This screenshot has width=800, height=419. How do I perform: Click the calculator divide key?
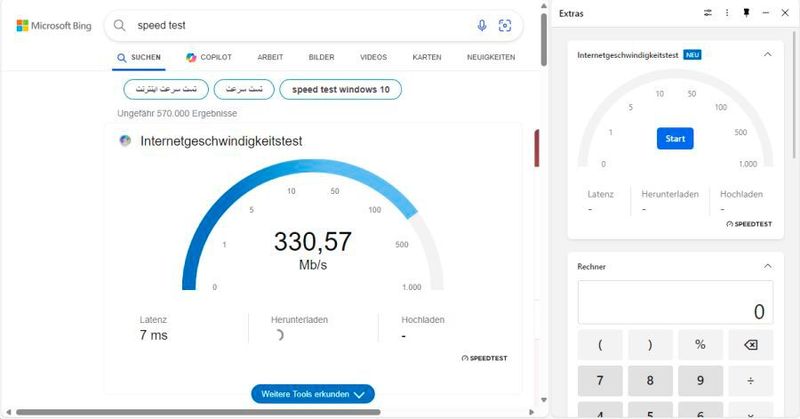751,381
